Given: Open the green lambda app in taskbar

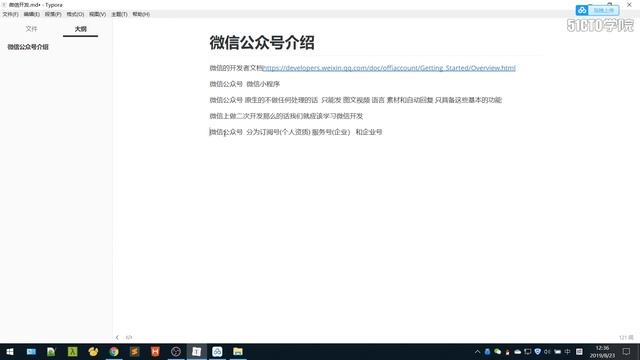Looking at the screenshot, I should coord(72,351).
